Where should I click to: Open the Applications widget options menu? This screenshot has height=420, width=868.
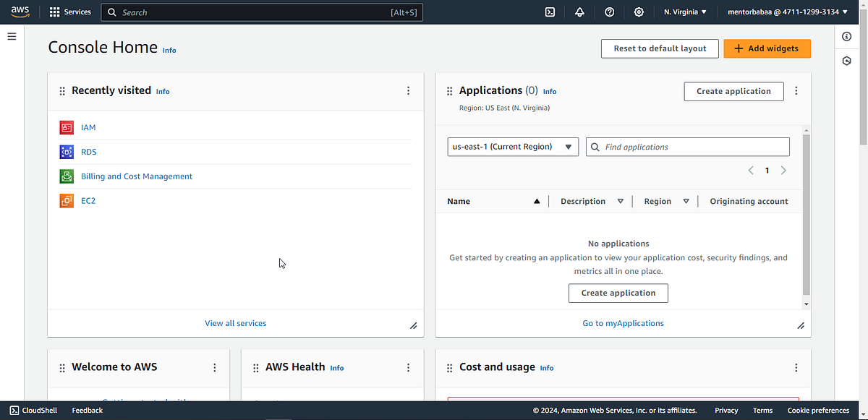click(x=796, y=91)
